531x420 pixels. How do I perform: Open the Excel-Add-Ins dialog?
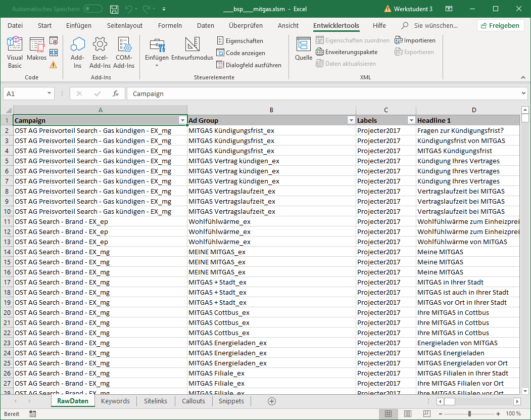100,53
